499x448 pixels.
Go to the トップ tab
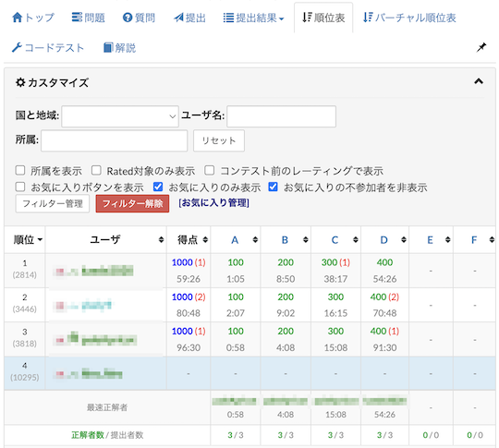point(33,18)
